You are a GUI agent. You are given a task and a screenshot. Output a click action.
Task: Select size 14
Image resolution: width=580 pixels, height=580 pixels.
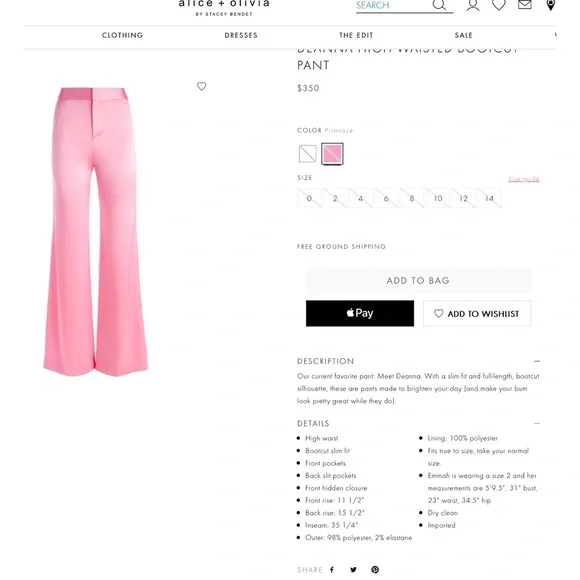(489, 198)
